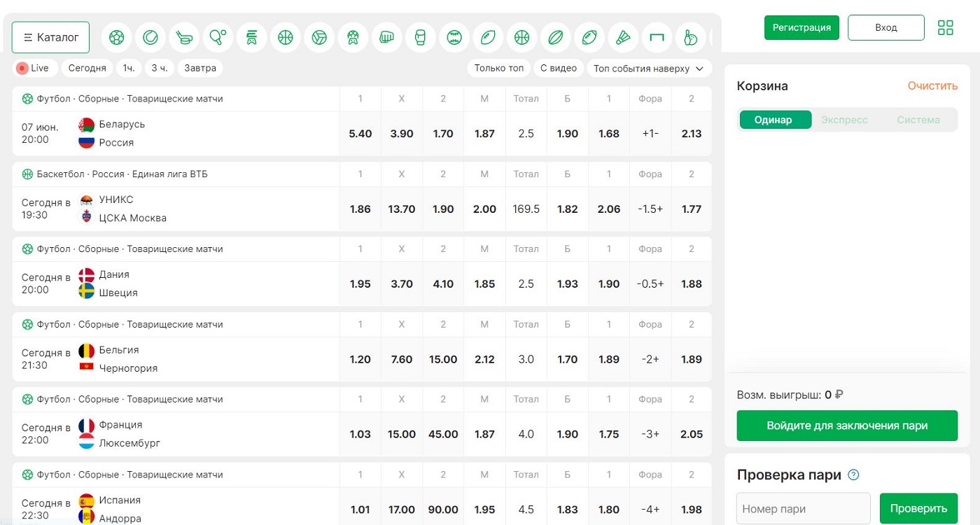The width and height of the screenshot is (980, 525).
Task: Open the ice hockey sport icon
Action: point(184,37)
